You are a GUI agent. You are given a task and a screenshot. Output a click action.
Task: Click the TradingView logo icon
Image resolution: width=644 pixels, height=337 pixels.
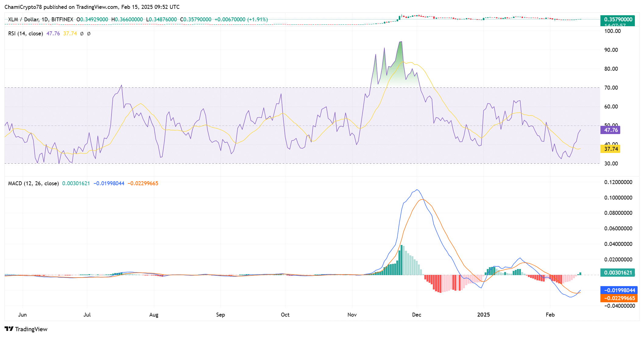tap(9, 329)
